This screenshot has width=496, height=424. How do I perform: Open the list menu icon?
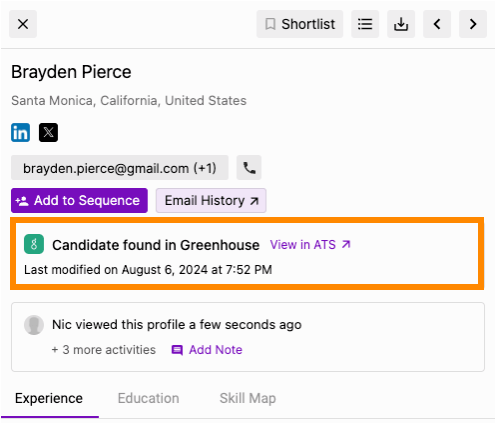pyautogui.click(x=365, y=24)
